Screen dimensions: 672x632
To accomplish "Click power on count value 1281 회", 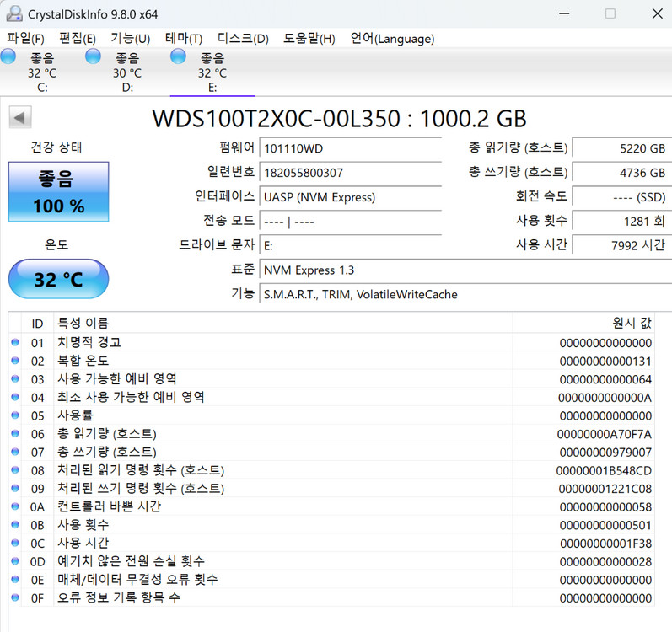I will (622, 222).
